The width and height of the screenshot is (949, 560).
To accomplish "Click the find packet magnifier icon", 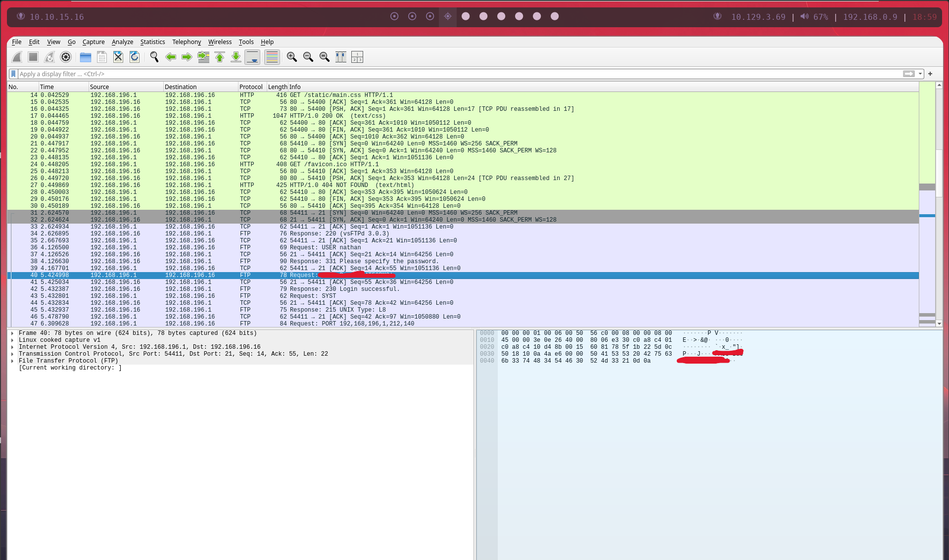I will pyautogui.click(x=154, y=57).
